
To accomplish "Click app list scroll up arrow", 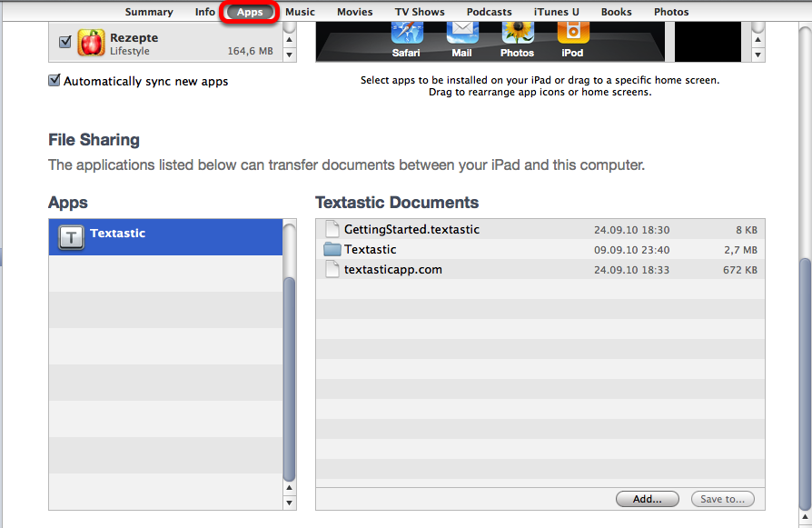I will pos(290,39).
